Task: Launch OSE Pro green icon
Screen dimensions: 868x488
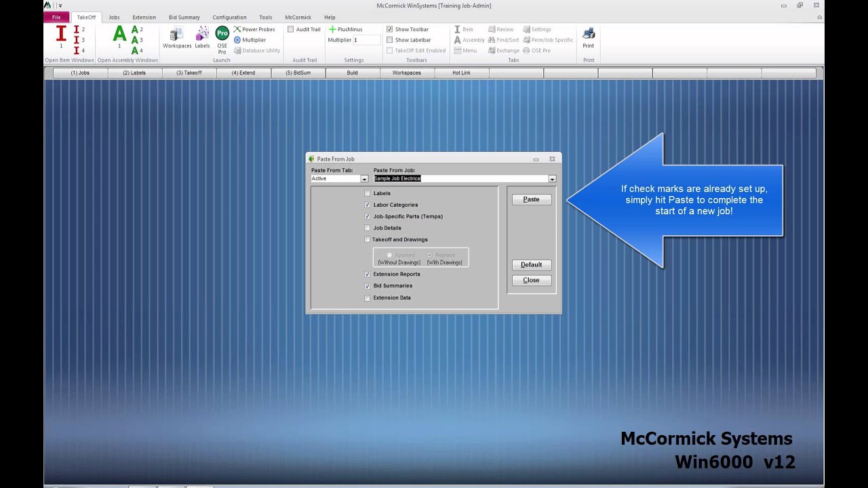Action: tap(222, 40)
